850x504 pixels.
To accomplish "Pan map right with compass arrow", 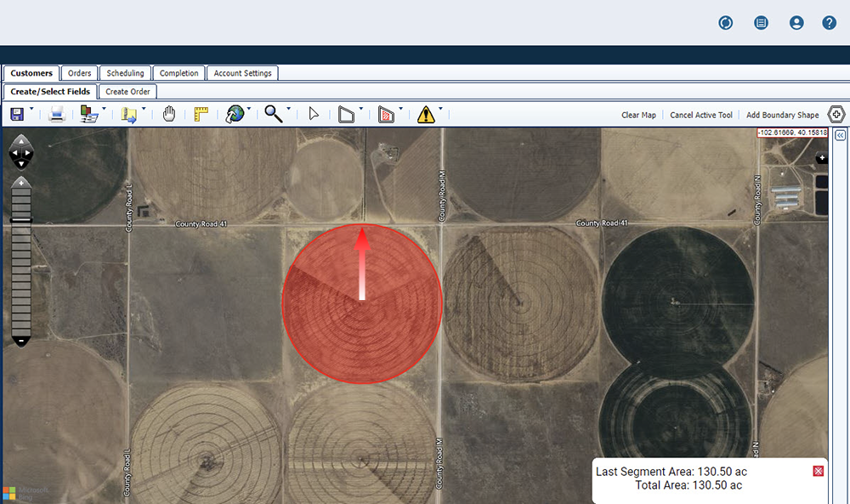I will [29, 153].
